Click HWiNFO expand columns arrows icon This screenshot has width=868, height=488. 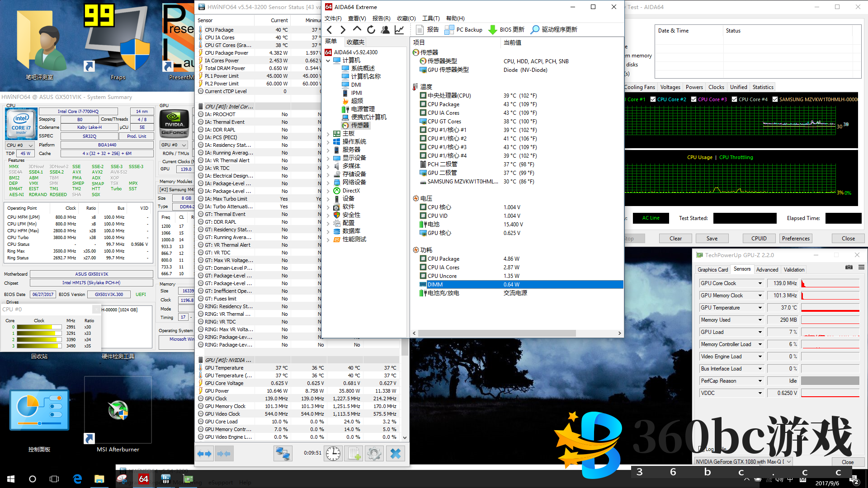pos(204,453)
